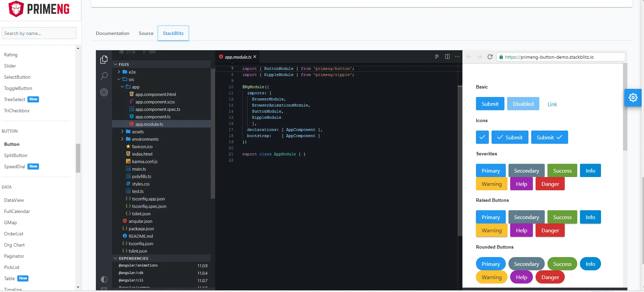The height and width of the screenshot is (292, 644).
Task: Click Submit button with left check icon
Action: coord(510,137)
